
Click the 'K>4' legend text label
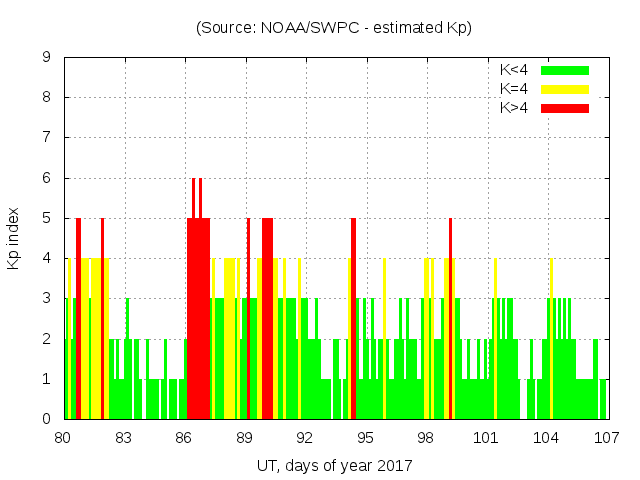(514, 107)
